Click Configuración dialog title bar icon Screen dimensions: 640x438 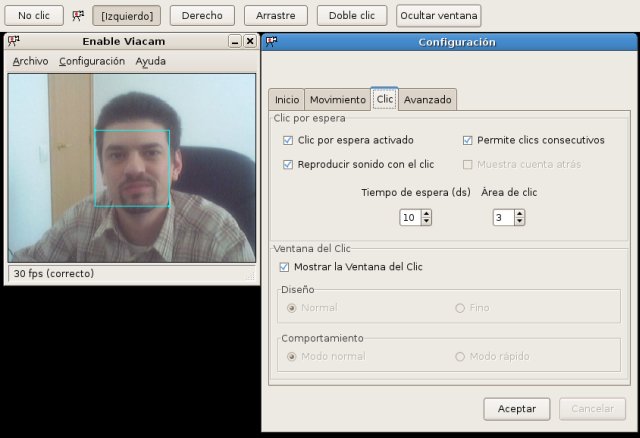(272, 42)
